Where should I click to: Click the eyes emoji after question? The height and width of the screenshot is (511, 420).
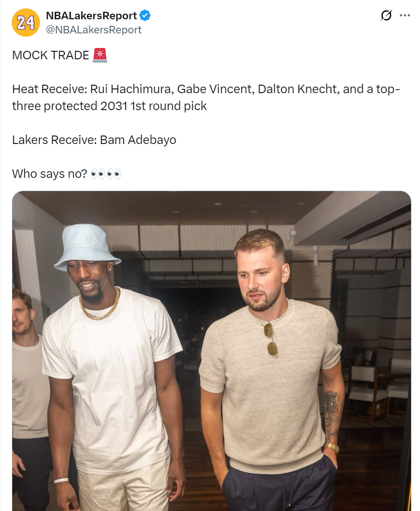point(106,174)
